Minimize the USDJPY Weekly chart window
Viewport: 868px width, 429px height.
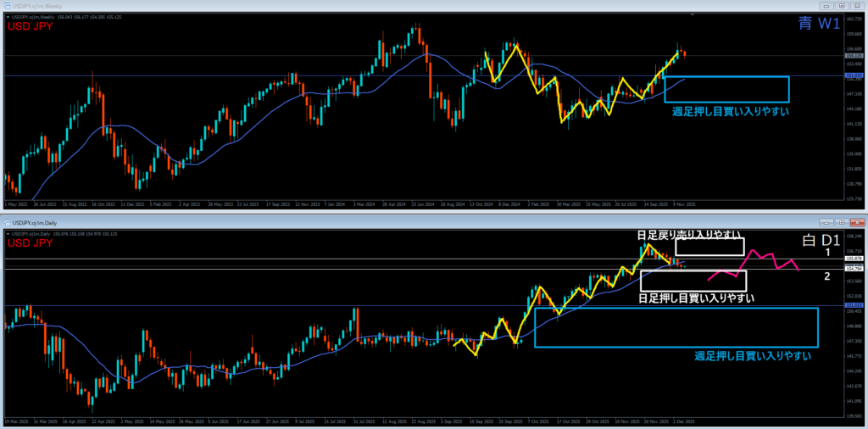pos(828,6)
